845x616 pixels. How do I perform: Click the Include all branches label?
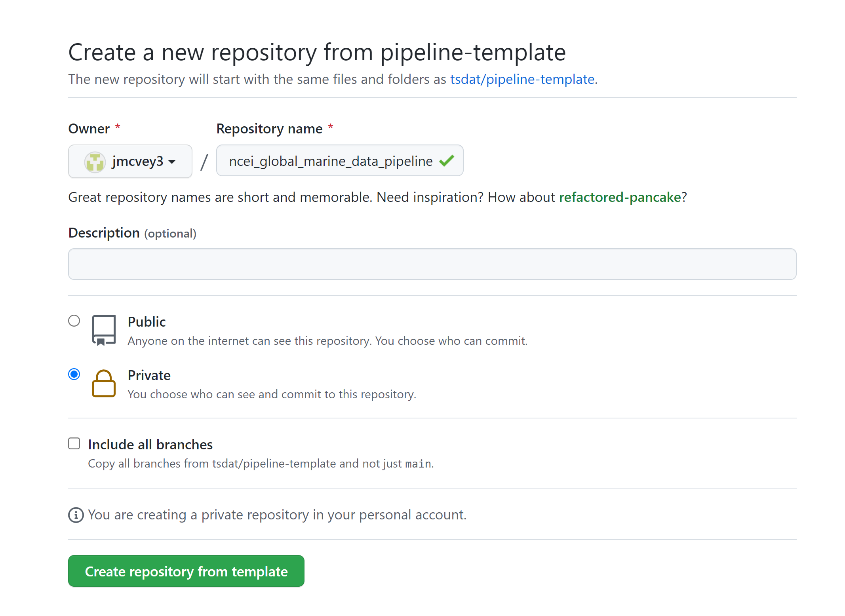[150, 445]
